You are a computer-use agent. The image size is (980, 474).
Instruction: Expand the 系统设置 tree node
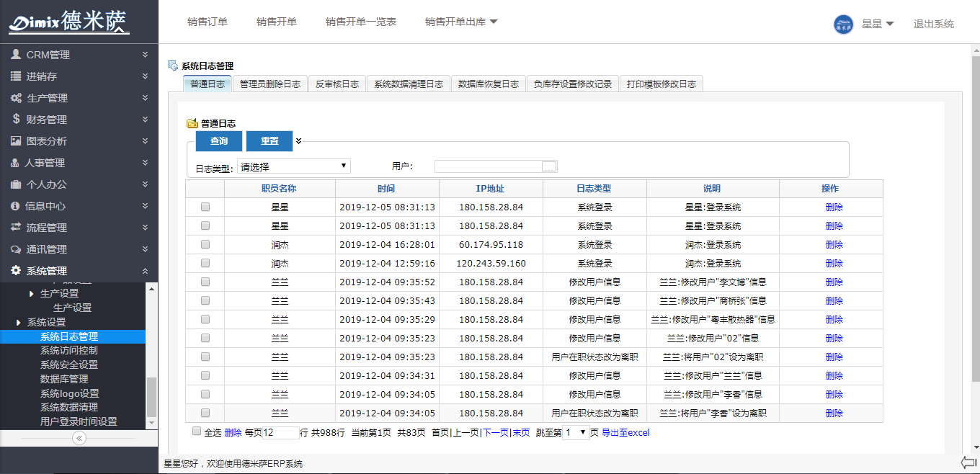point(19,322)
